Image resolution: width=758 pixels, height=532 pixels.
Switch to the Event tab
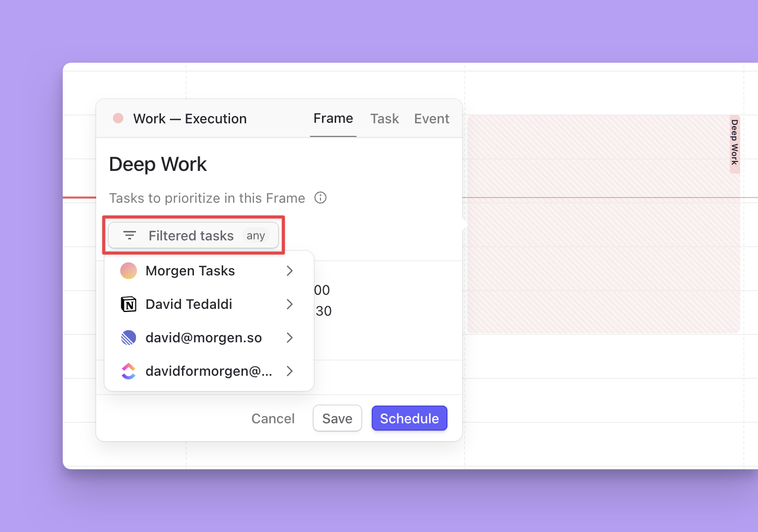(432, 119)
